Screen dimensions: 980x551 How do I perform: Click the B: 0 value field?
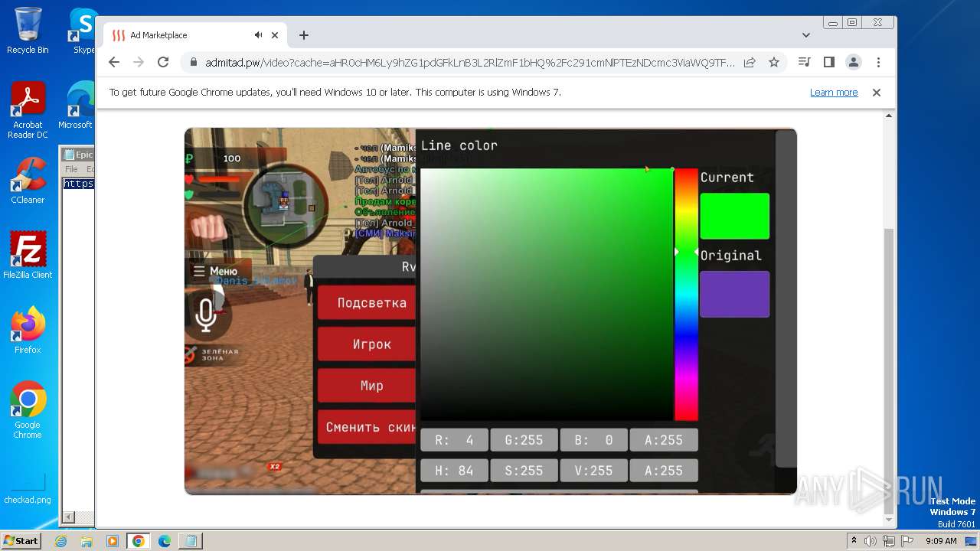[593, 440]
